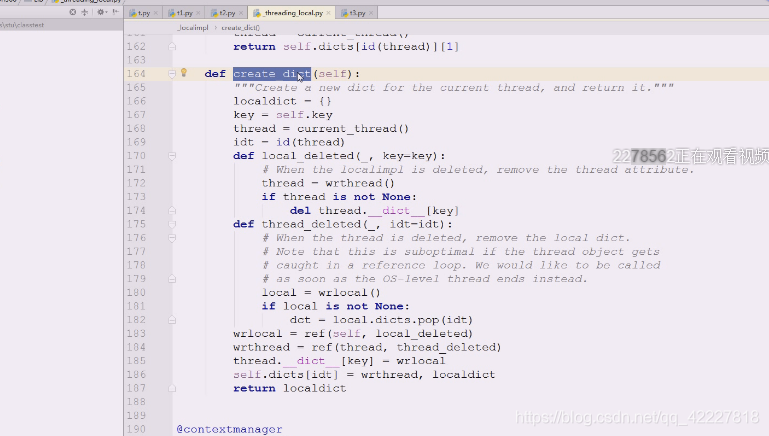
Task: Click line number 183 in the gutter
Action: (x=136, y=333)
